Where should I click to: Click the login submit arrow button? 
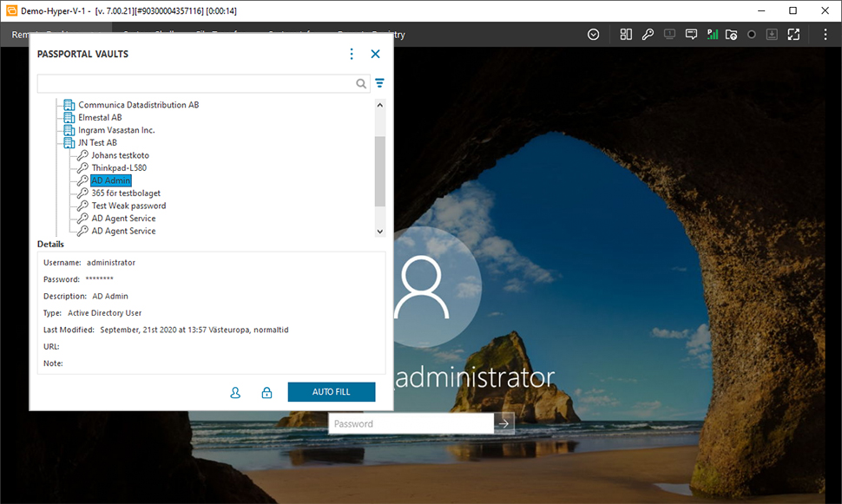click(x=503, y=423)
